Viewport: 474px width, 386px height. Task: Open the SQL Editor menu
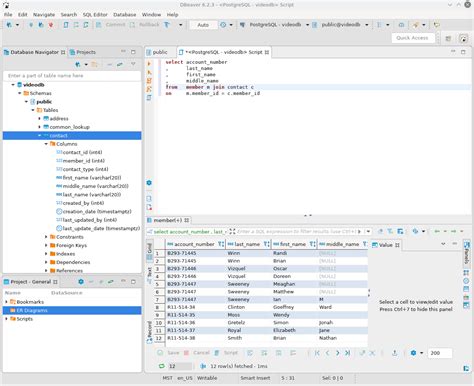click(x=95, y=15)
